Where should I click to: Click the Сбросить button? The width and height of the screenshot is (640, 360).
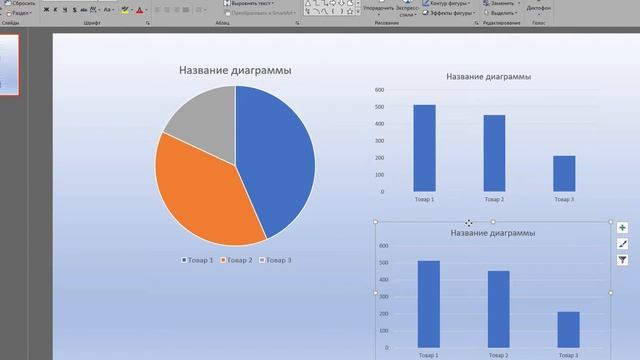[x=20, y=3]
